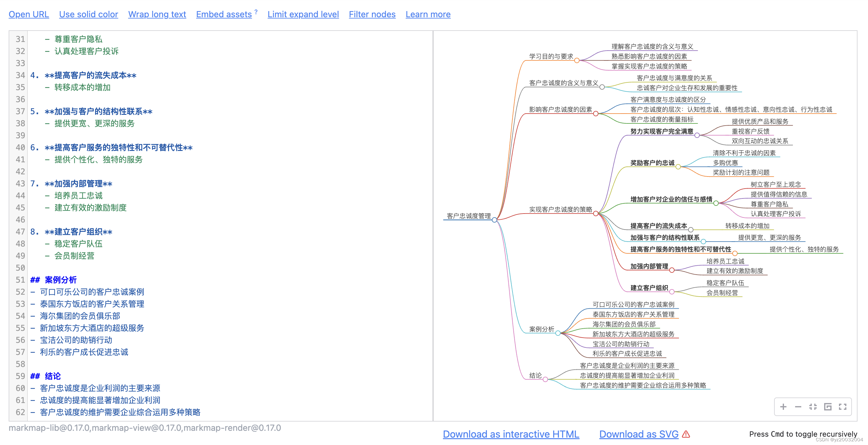Viewport: 868px width, 445px height.
Task: Open the Filter nodes option
Action: click(x=372, y=15)
